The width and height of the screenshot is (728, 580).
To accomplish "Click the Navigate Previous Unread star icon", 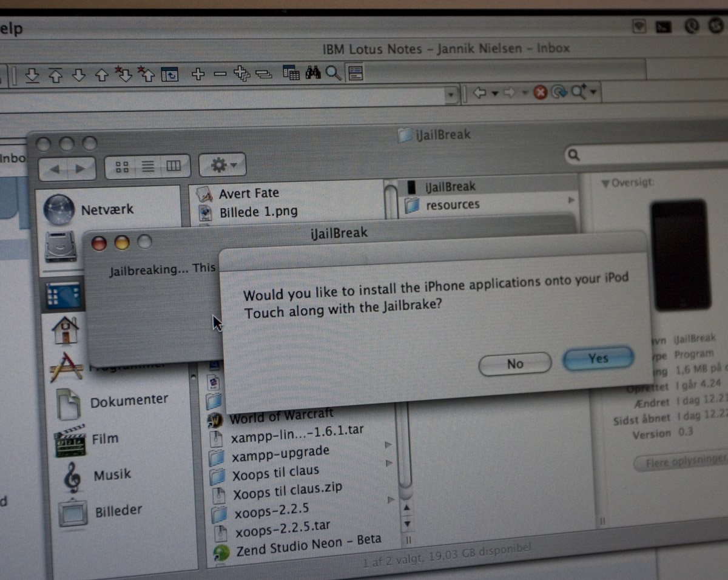I will 146,74.
